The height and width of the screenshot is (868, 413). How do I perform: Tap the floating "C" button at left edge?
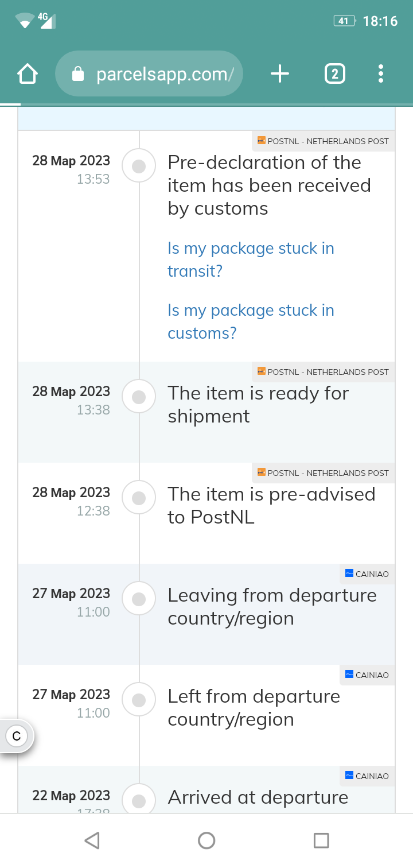17,736
